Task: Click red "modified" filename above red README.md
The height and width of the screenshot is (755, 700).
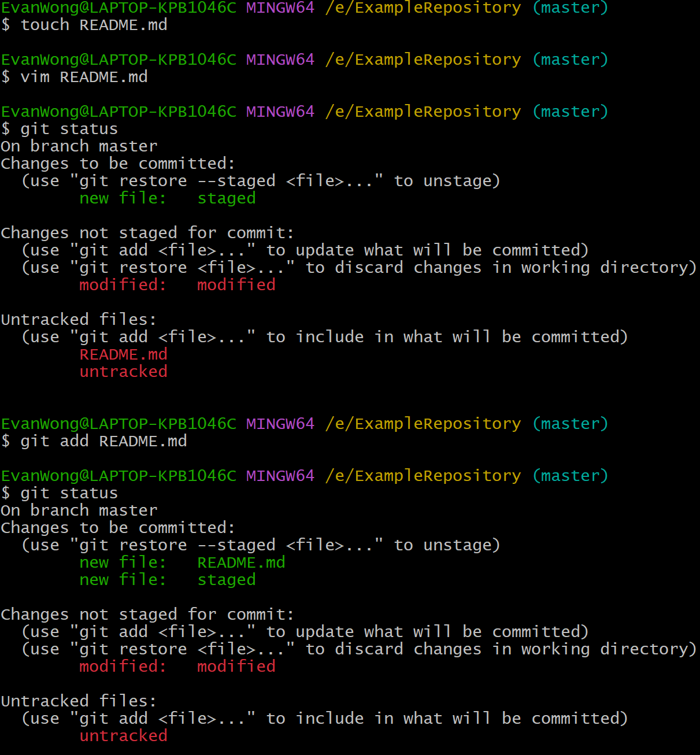Action: pyautogui.click(x=236, y=285)
